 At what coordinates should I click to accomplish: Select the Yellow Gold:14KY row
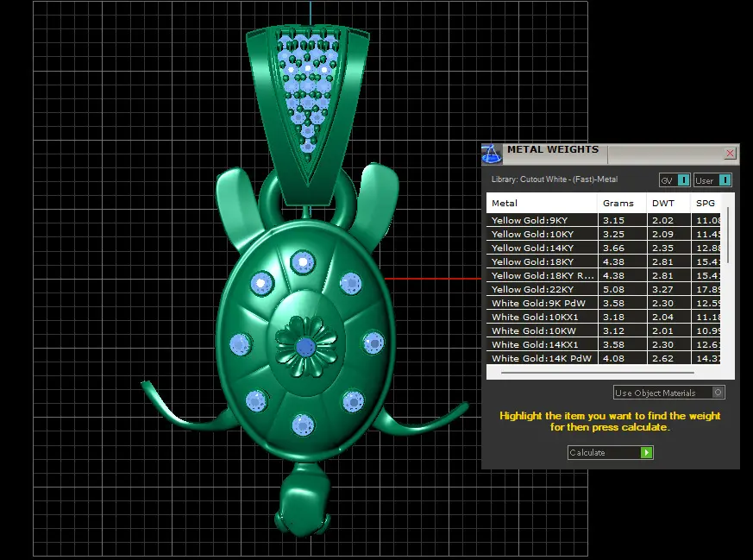pos(604,248)
